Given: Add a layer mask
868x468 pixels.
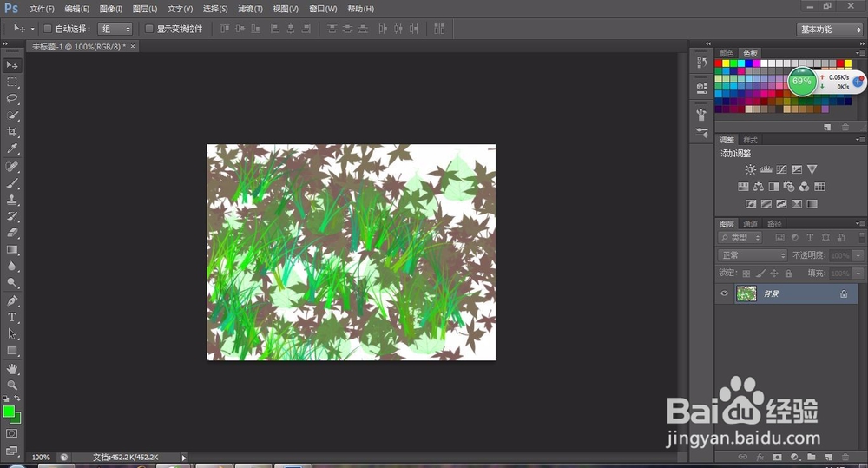Looking at the screenshot, I should click(777, 458).
